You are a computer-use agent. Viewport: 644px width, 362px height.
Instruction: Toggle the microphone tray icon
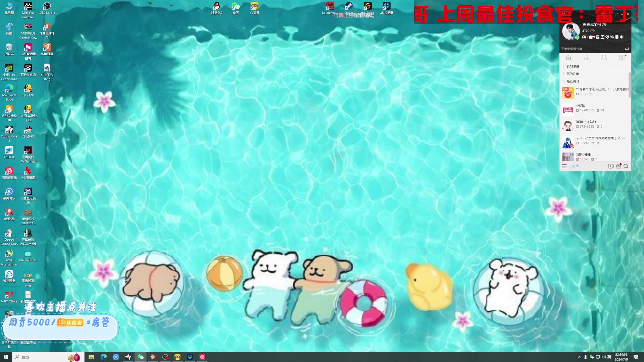(585, 357)
